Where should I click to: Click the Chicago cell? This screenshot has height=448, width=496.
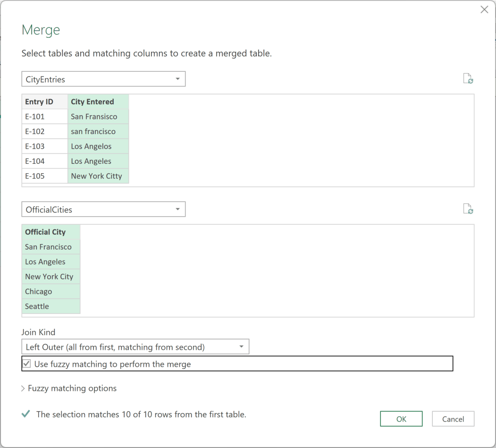pos(51,291)
